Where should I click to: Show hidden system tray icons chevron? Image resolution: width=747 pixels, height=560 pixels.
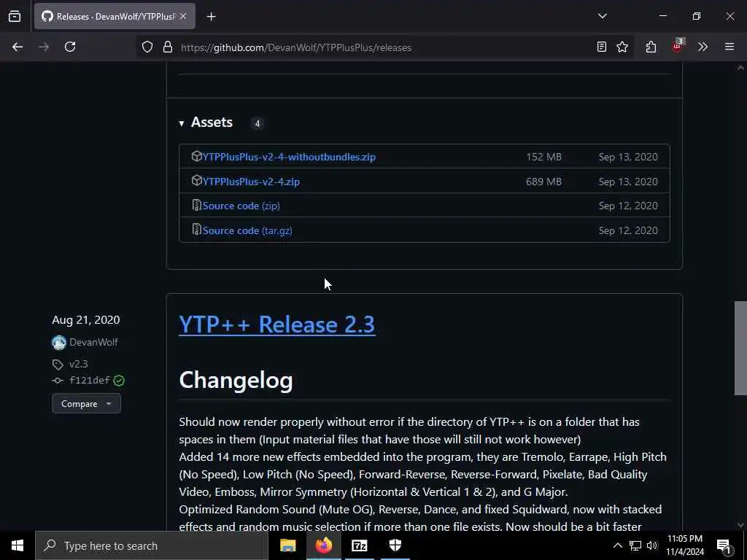click(x=617, y=545)
